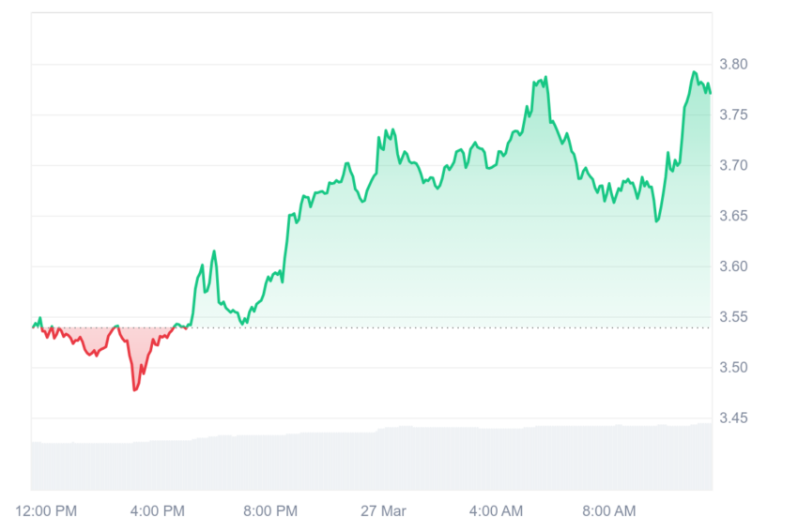Click the 3.75 price axis label
The height and width of the screenshot is (532, 798).
[x=733, y=114]
